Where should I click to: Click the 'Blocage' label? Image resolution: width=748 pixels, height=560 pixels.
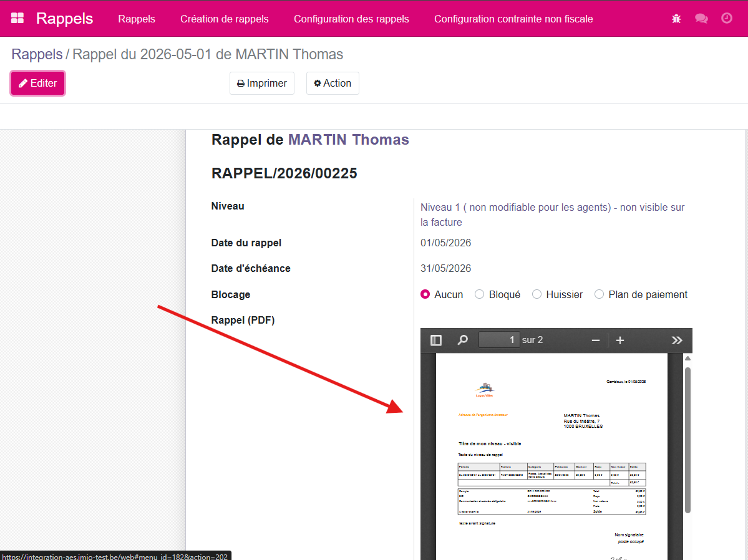231,295
